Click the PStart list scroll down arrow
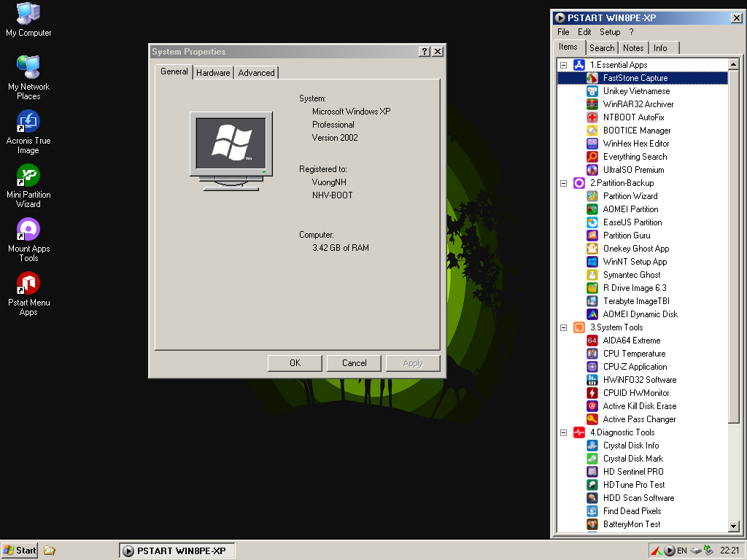Screen dimensions: 747x560 point(734,526)
